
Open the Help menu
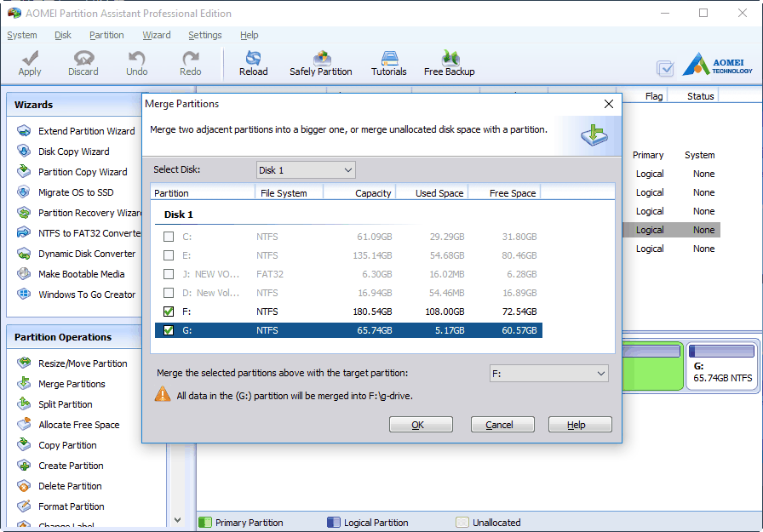(250, 35)
